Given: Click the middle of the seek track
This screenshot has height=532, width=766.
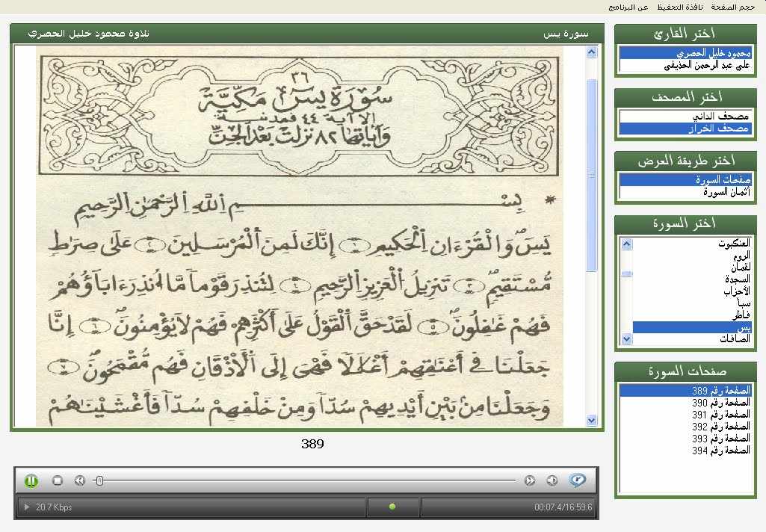Looking at the screenshot, I should click(306, 480).
